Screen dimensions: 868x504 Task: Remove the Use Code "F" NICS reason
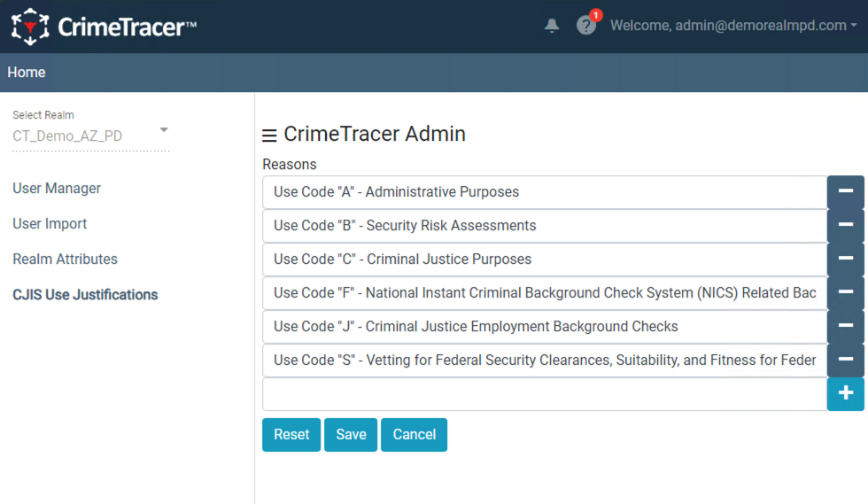pos(845,292)
